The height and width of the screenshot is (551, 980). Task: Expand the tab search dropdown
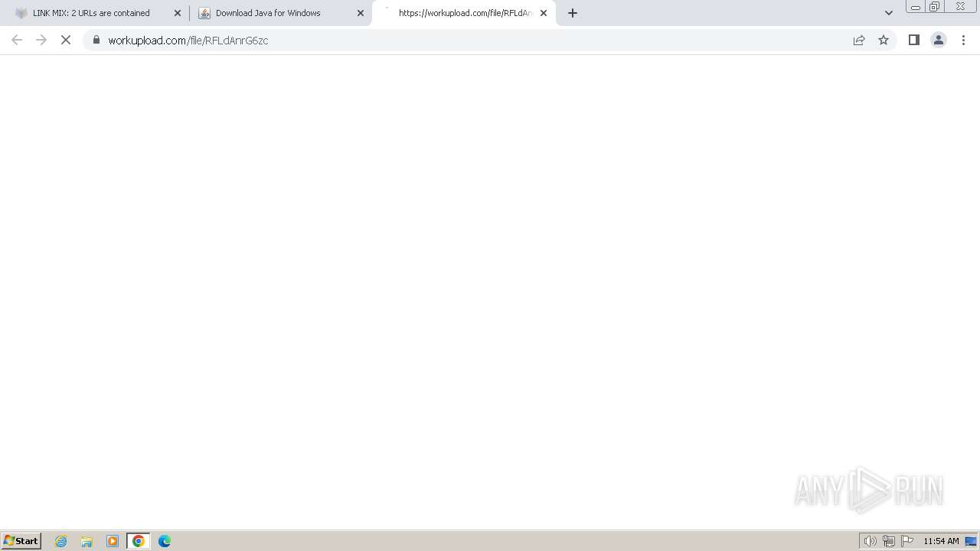click(889, 13)
